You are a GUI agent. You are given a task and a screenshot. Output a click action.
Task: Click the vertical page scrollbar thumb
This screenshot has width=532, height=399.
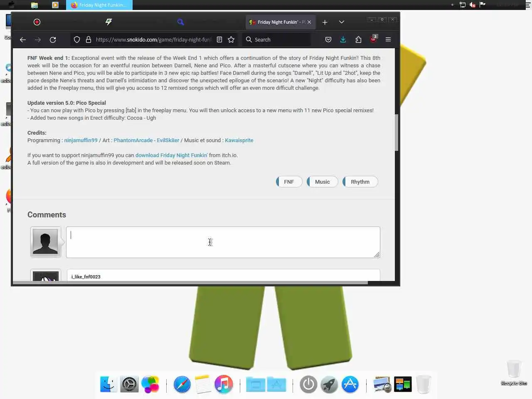coord(397,132)
